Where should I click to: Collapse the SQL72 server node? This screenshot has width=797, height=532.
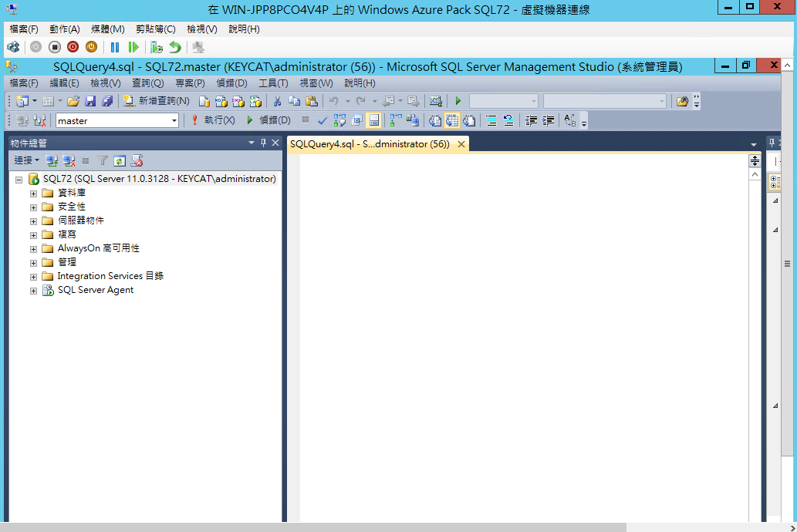[19, 180]
